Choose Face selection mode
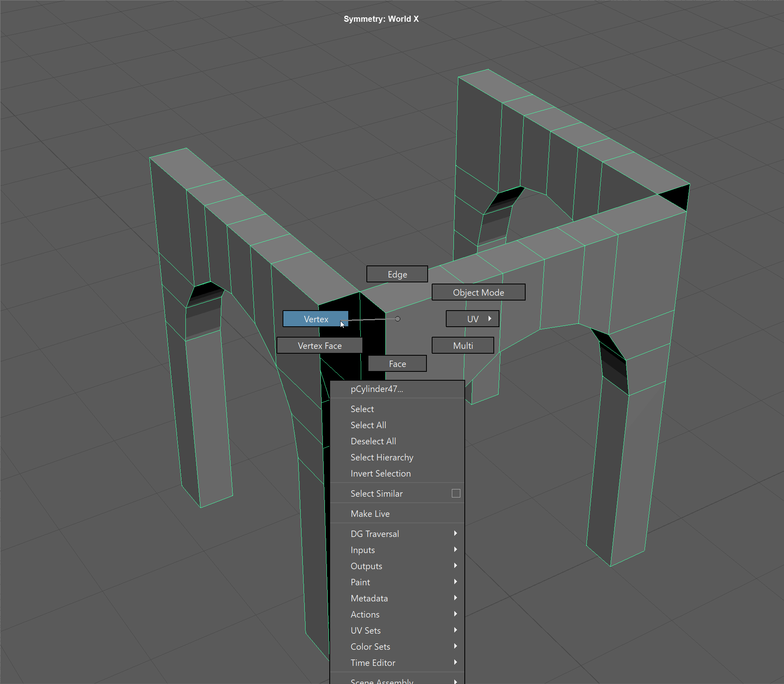Image resolution: width=784 pixels, height=684 pixels. (397, 364)
